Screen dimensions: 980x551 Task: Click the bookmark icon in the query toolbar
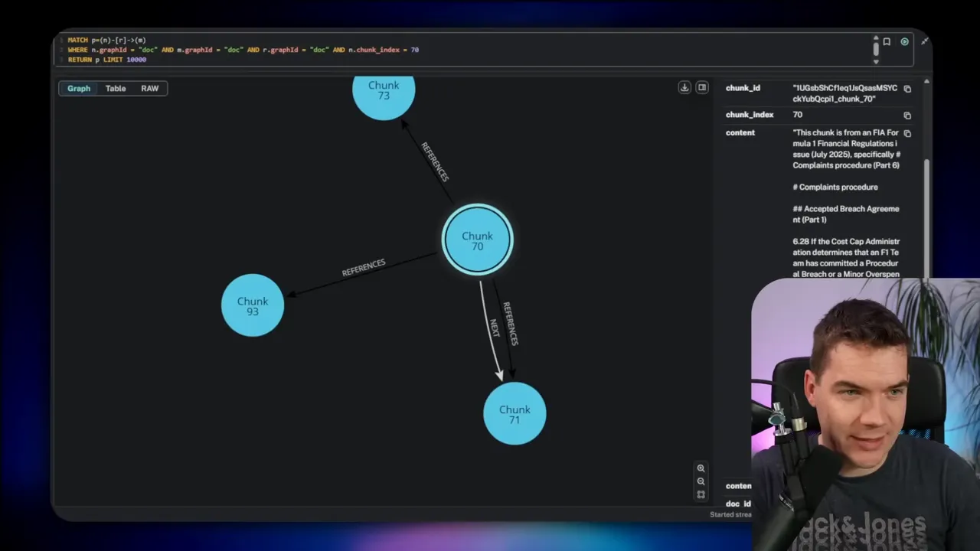[887, 42]
